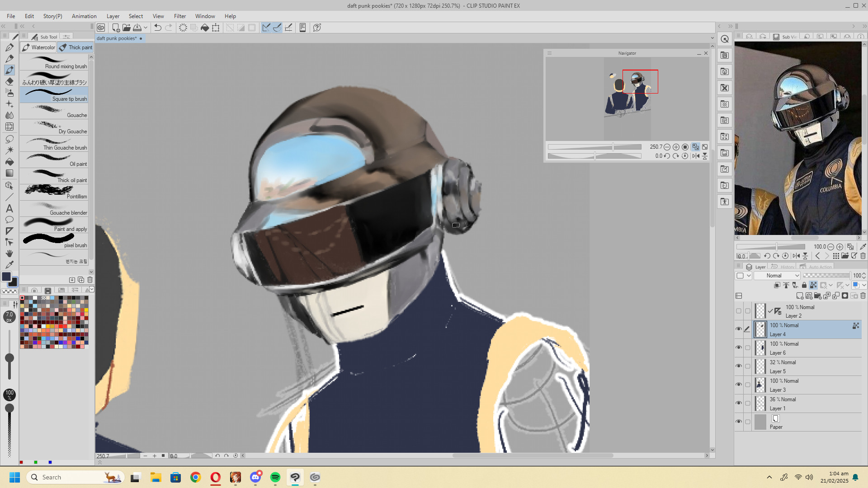This screenshot has height=488, width=868.
Task: Show Layer 2 by clicking its visibility box
Action: coord(739,311)
